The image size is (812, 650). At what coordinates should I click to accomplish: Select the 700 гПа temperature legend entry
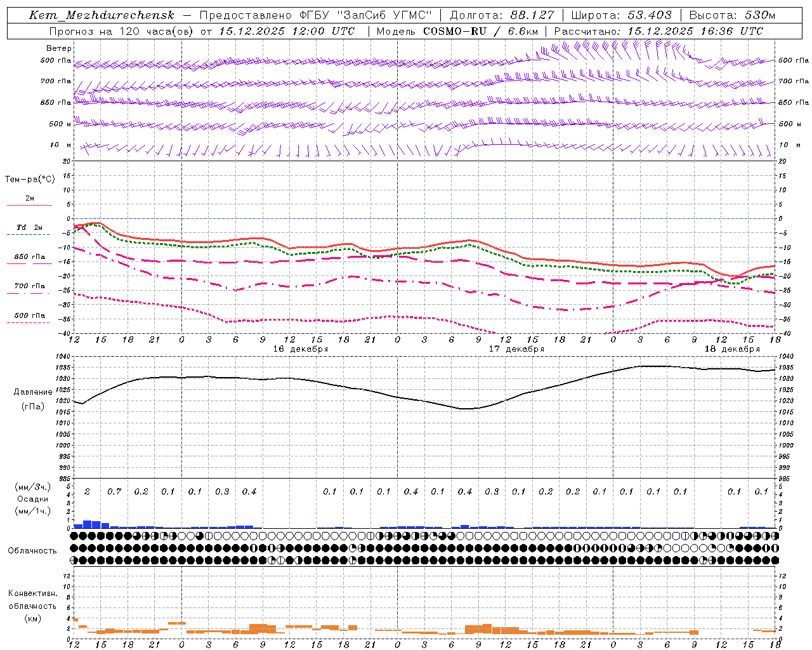coord(30,286)
